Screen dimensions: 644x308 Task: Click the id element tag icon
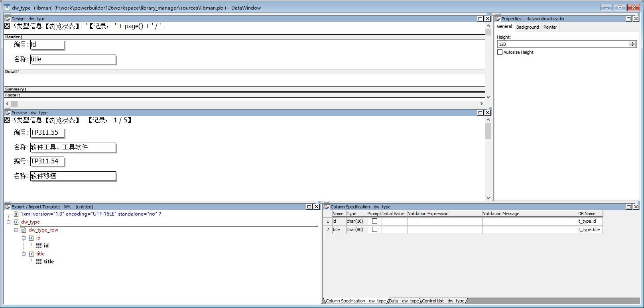pyautogui.click(x=31, y=238)
